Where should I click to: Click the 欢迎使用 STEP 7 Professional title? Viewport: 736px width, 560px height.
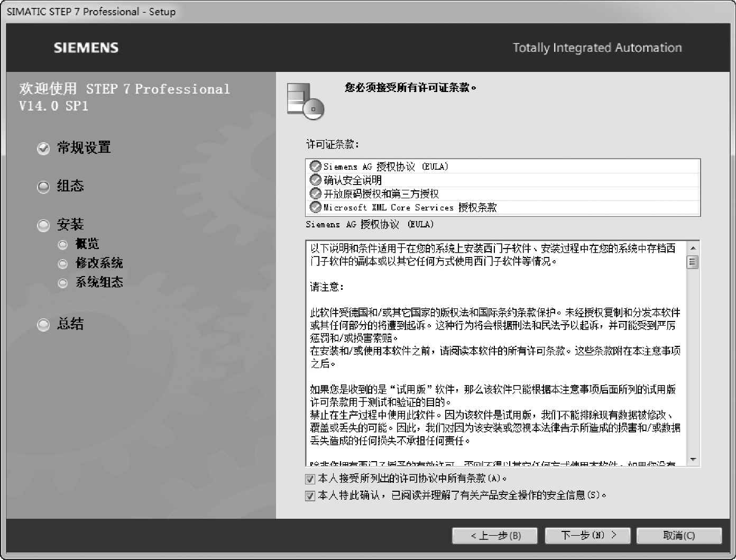(x=125, y=97)
